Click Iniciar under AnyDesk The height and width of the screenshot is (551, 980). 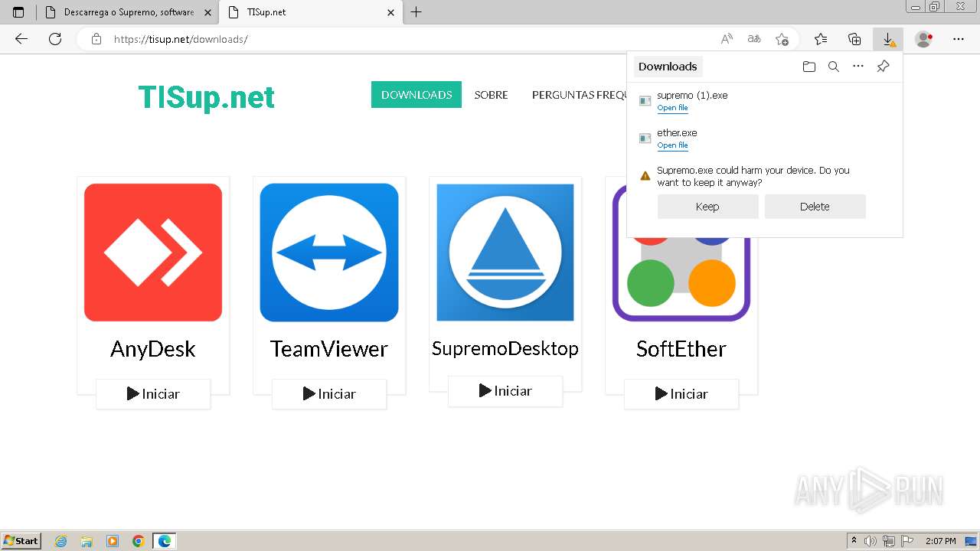(153, 394)
